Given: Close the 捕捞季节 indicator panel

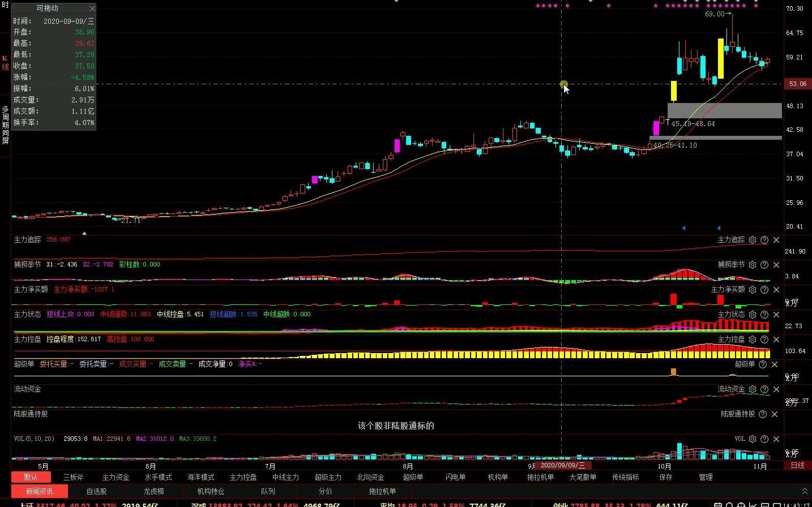Looking at the screenshot, I should 776,265.
